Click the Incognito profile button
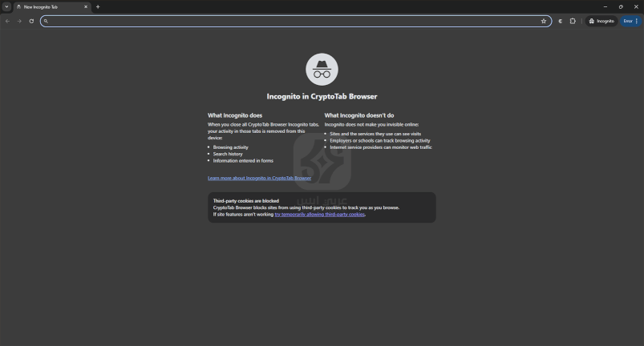This screenshot has height=346, width=644. coord(601,21)
